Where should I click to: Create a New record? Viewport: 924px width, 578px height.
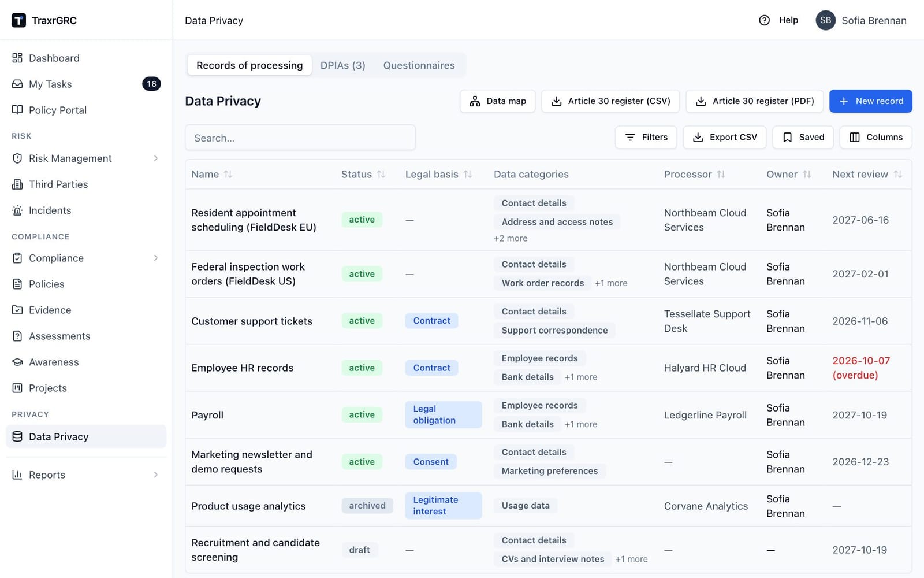870,101
